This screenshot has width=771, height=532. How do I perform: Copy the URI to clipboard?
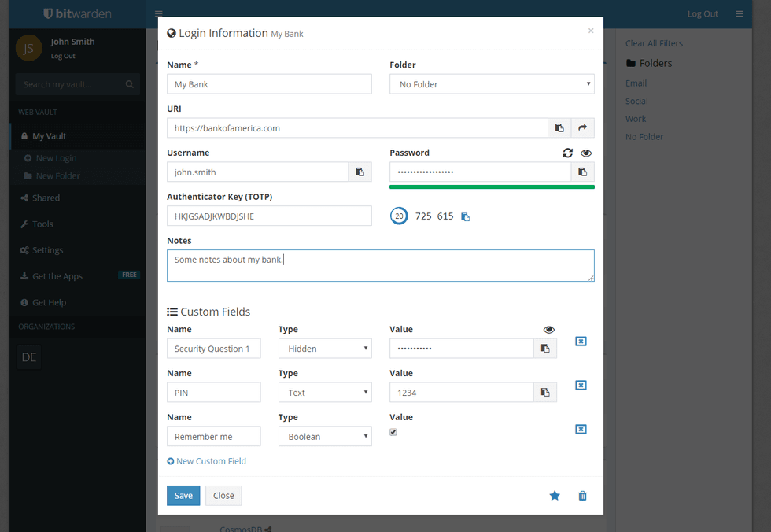click(559, 128)
